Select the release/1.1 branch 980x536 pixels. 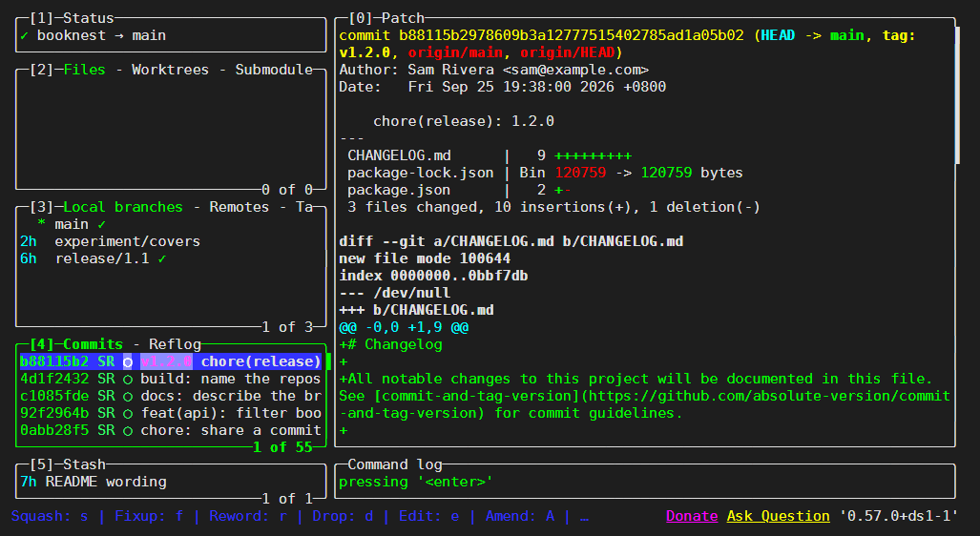pos(171,258)
